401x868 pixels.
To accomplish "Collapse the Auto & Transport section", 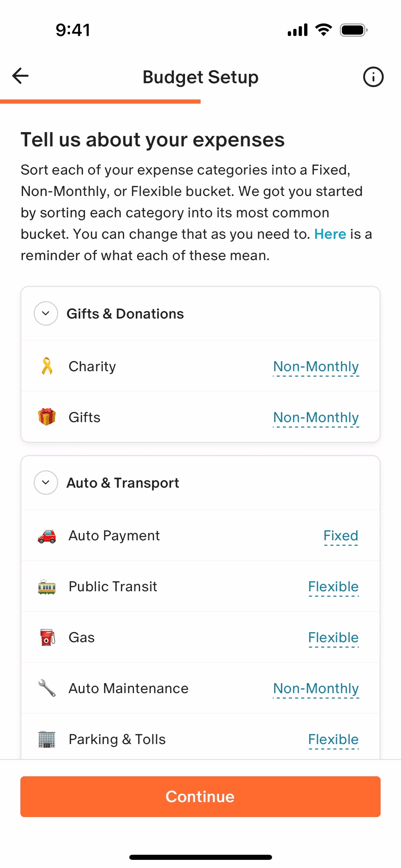I will tap(46, 483).
